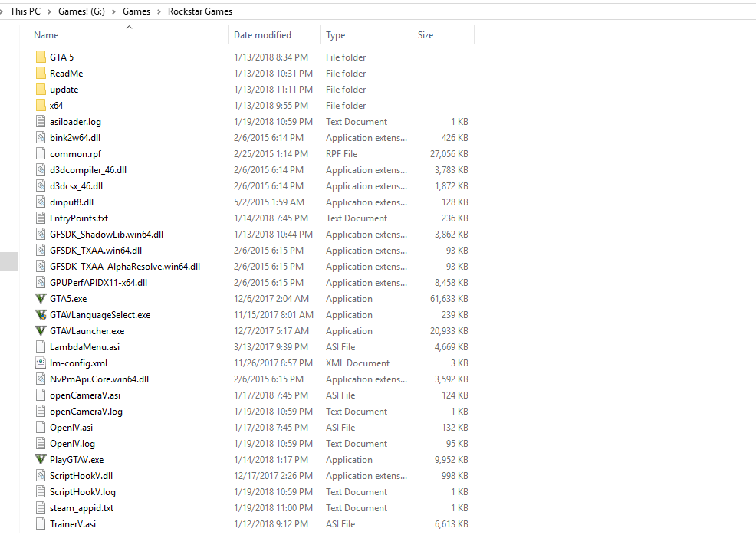Sort files by Size column header

pyautogui.click(x=426, y=35)
